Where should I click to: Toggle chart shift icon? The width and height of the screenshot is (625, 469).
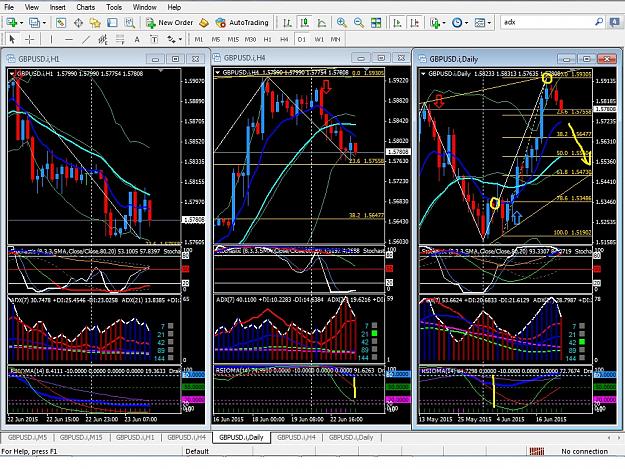[x=415, y=23]
